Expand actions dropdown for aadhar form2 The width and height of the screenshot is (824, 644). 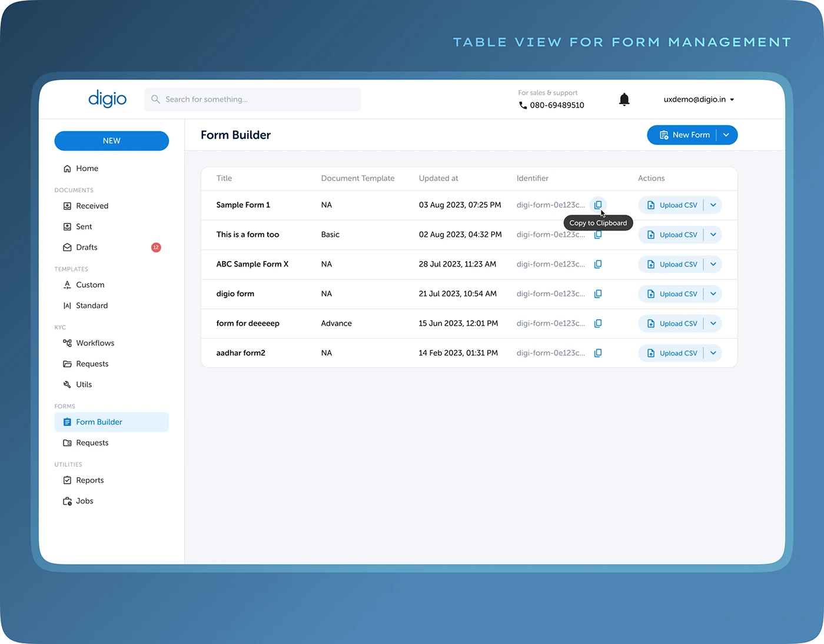point(713,353)
